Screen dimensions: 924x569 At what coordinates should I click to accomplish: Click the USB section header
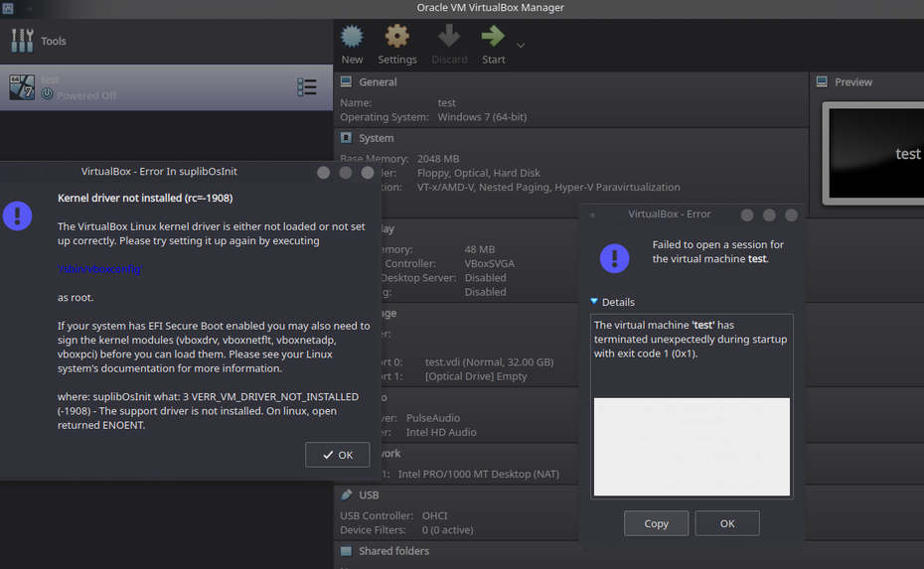click(369, 495)
